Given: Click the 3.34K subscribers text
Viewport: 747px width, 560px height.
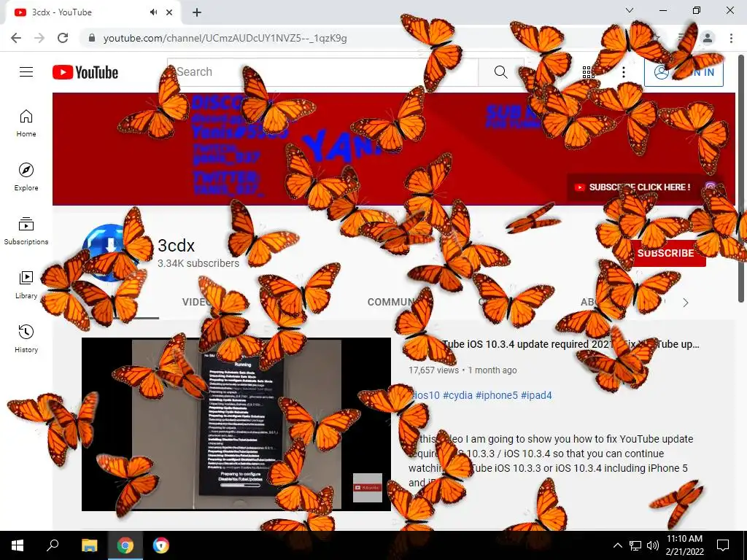Looking at the screenshot, I should point(198,263).
